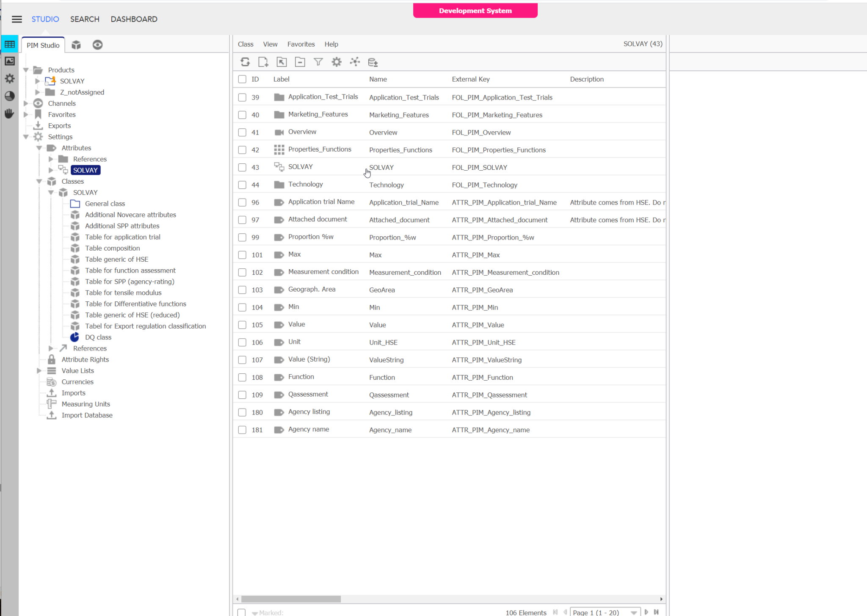Click the folder minus icon in toolbar
The height and width of the screenshot is (616, 867).
tap(300, 62)
